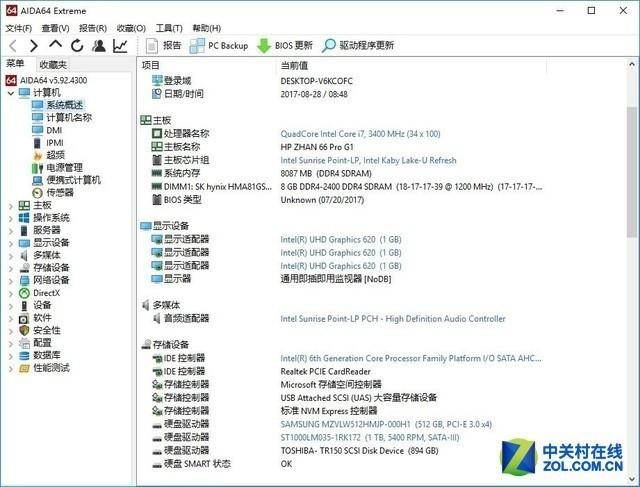Select the IPMI tree item
Image resolution: width=640 pixels, height=487 pixels.
click(55, 142)
